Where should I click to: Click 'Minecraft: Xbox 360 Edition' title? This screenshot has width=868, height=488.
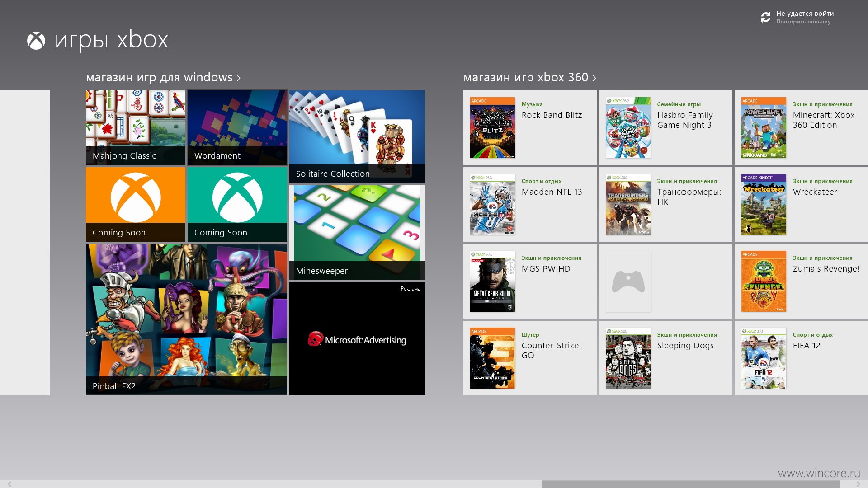pyautogui.click(x=824, y=120)
